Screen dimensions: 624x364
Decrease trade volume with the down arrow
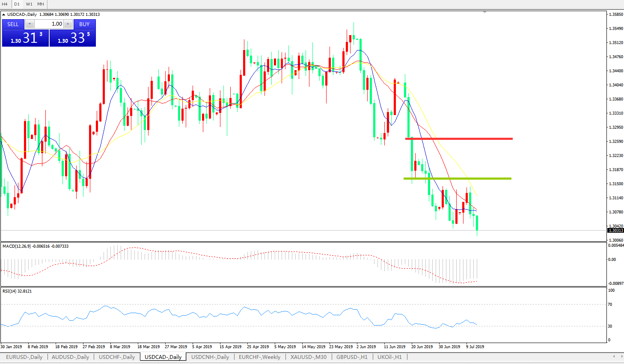pyautogui.click(x=30, y=24)
